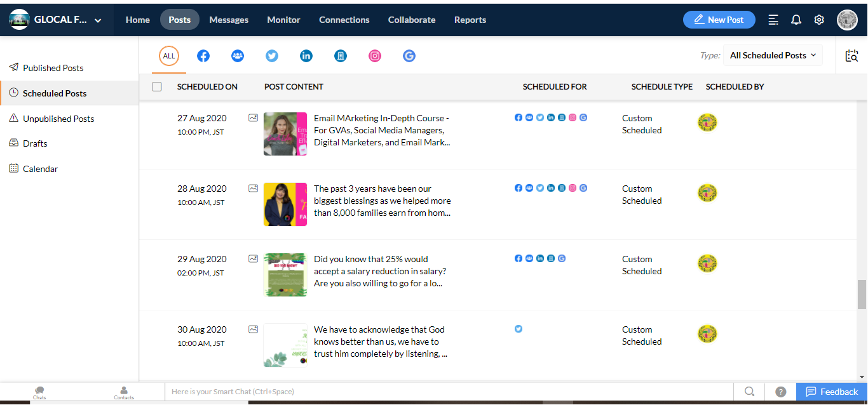The height and width of the screenshot is (405, 868).
Task: Filter posts by Facebook group icon
Action: tap(238, 56)
